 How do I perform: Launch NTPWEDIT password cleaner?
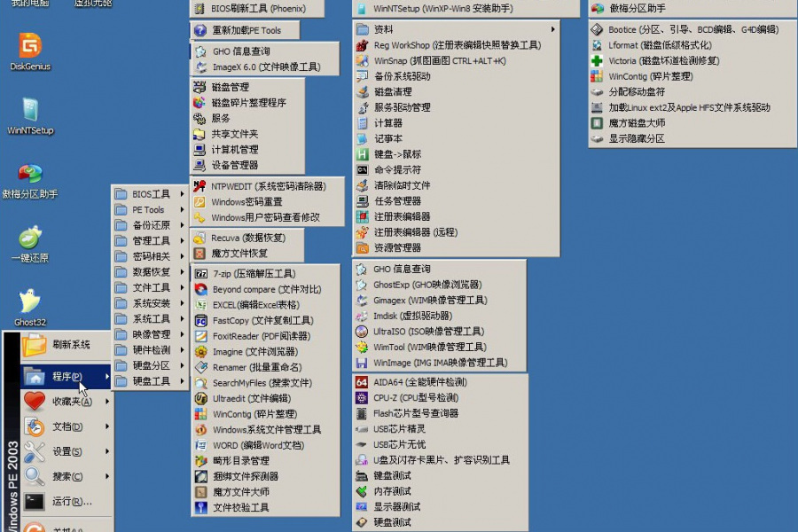267,186
